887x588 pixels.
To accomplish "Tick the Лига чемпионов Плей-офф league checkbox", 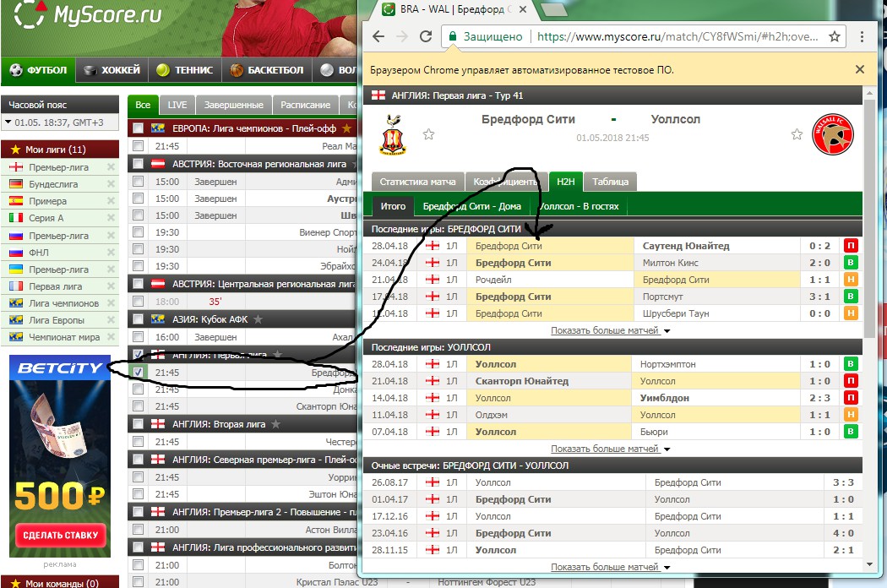I will click(138, 128).
